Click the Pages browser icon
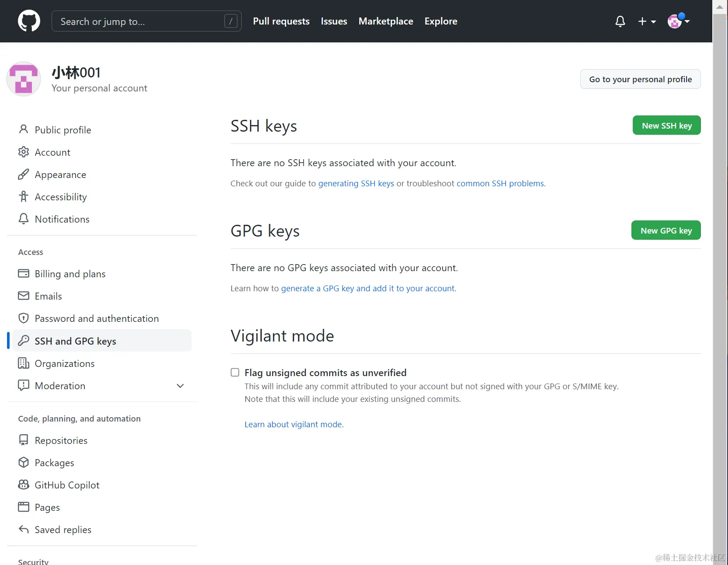Image resolution: width=728 pixels, height=565 pixels. [24, 507]
